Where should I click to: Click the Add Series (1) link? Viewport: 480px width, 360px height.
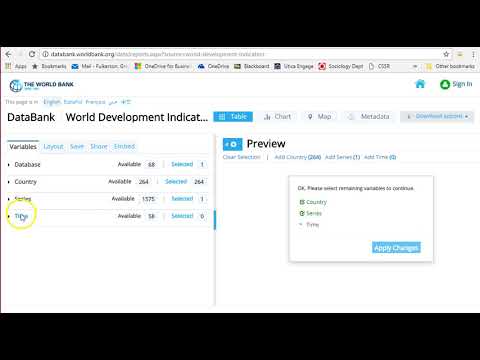[342, 157]
